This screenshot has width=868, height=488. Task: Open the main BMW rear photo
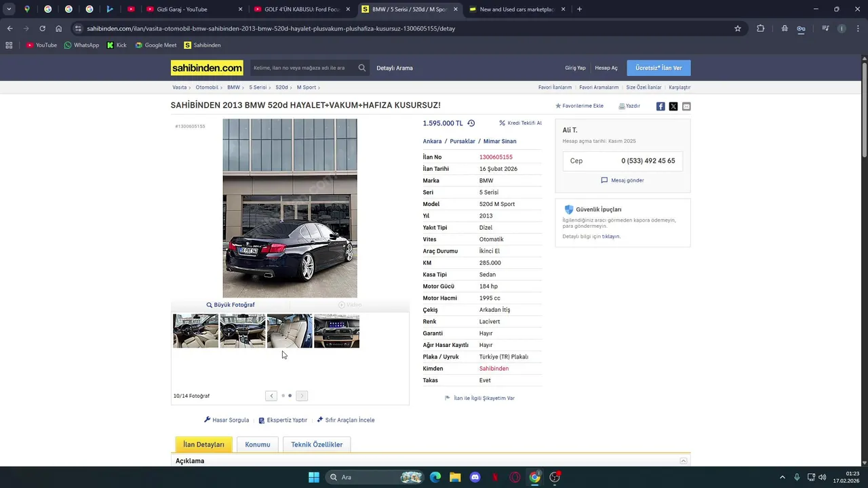click(290, 208)
